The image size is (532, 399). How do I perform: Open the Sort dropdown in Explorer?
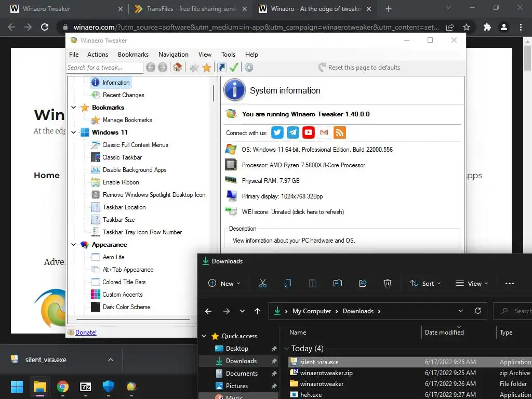(x=425, y=283)
